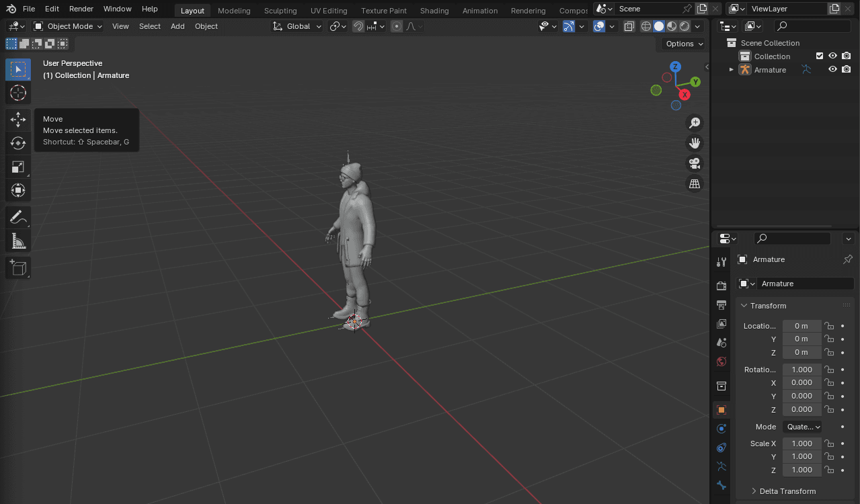Click the Scale X value field
This screenshot has height=504, width=860.
802,443
